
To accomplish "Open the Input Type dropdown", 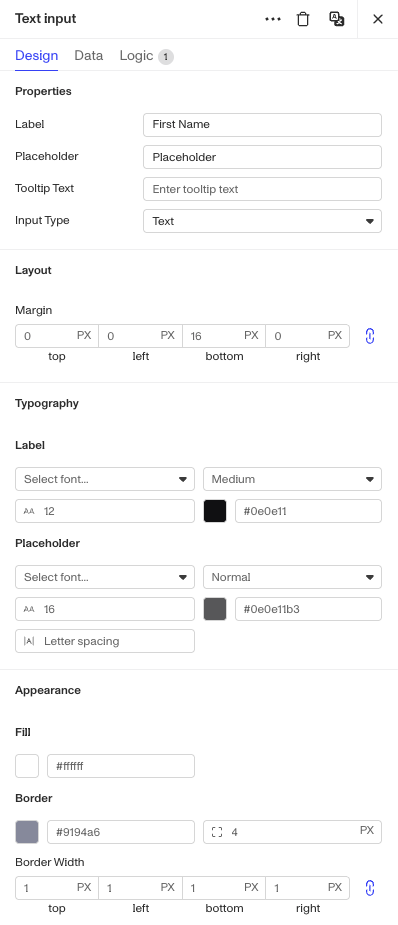I will click(x=262, y=221).
